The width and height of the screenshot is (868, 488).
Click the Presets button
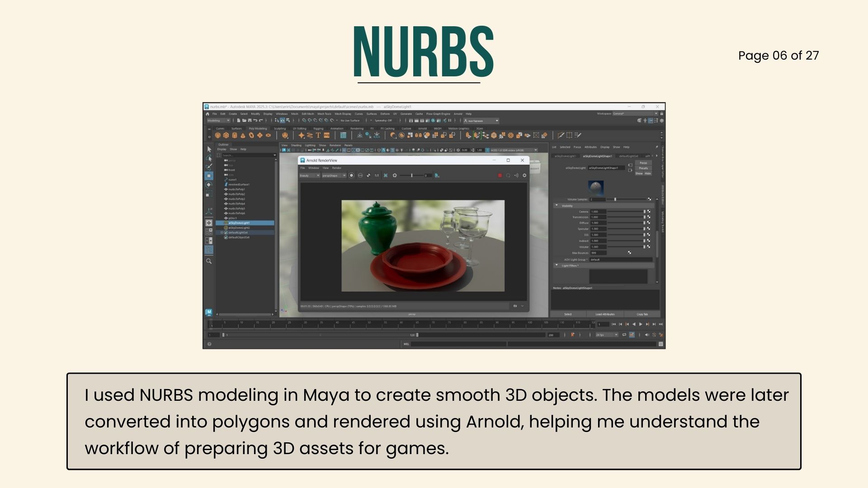point(643,168)
